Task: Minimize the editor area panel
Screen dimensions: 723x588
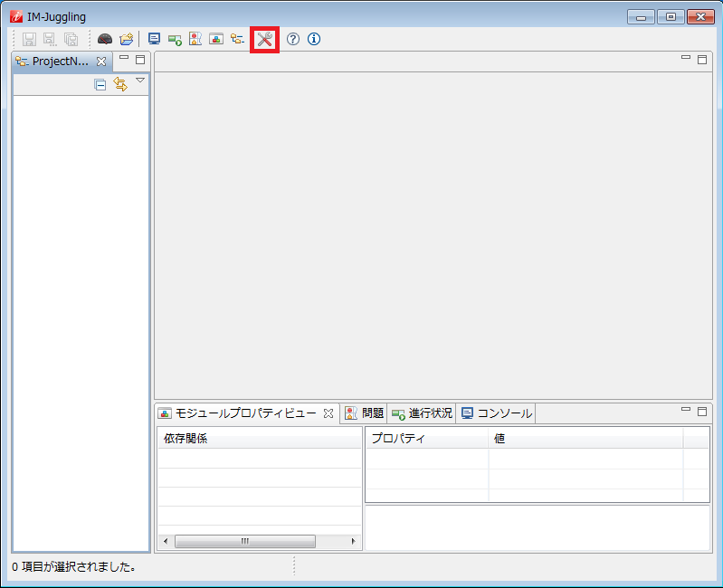Action: pos(687,59)
